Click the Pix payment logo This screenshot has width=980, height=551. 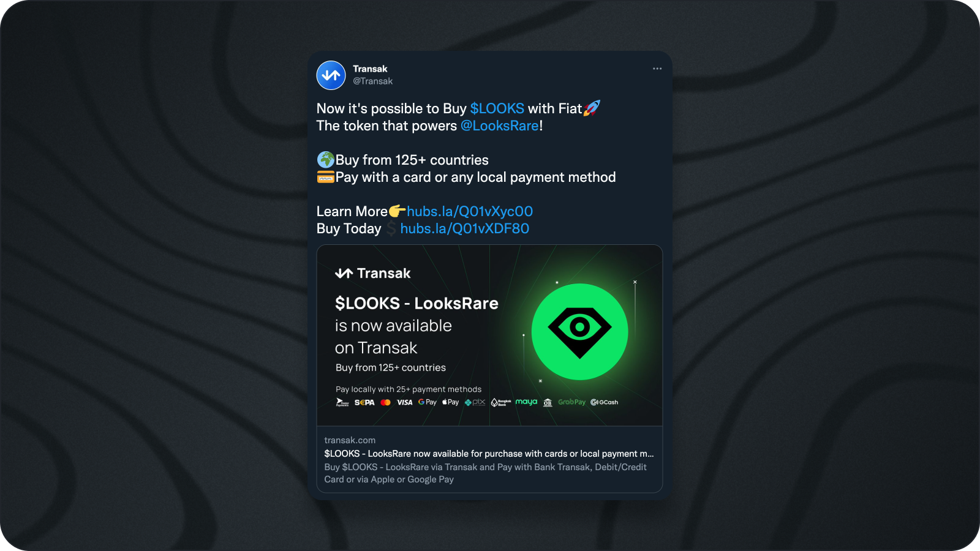pos(475,402)
